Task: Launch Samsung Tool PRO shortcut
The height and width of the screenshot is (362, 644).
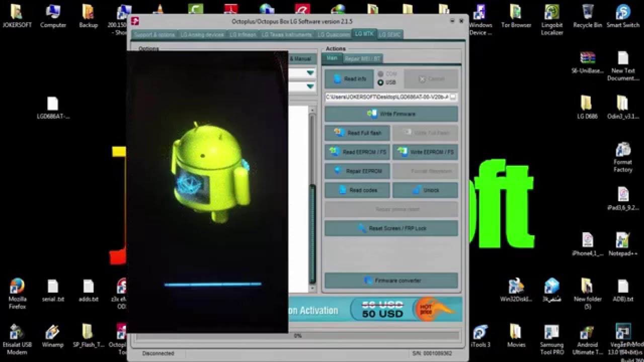Action: point(552,339)
